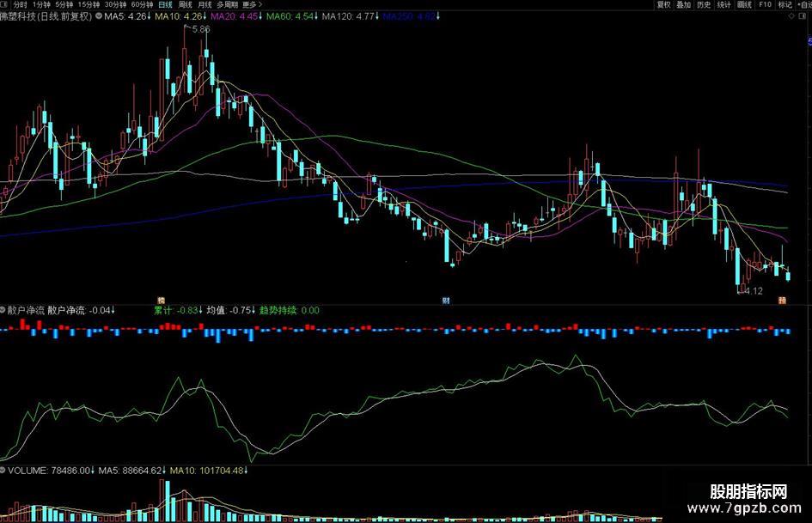
Task: Click the orange event marker at left axis
Action: [161, 301]
